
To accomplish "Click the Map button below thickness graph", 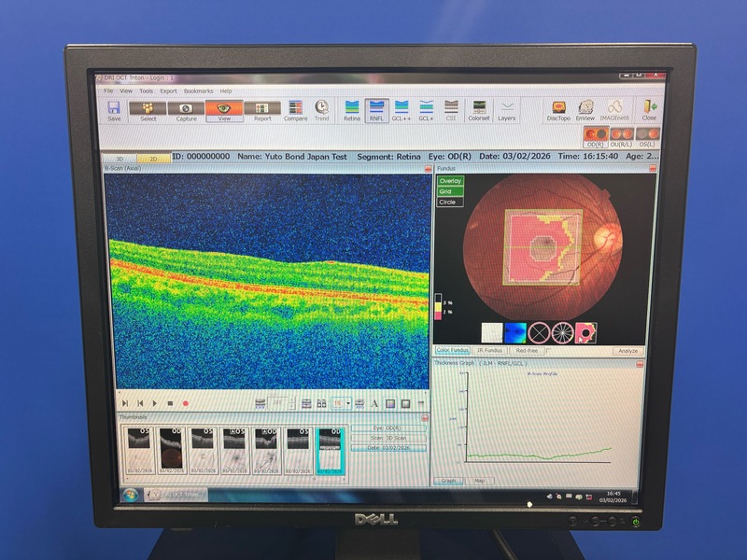I will click(479, 481).
